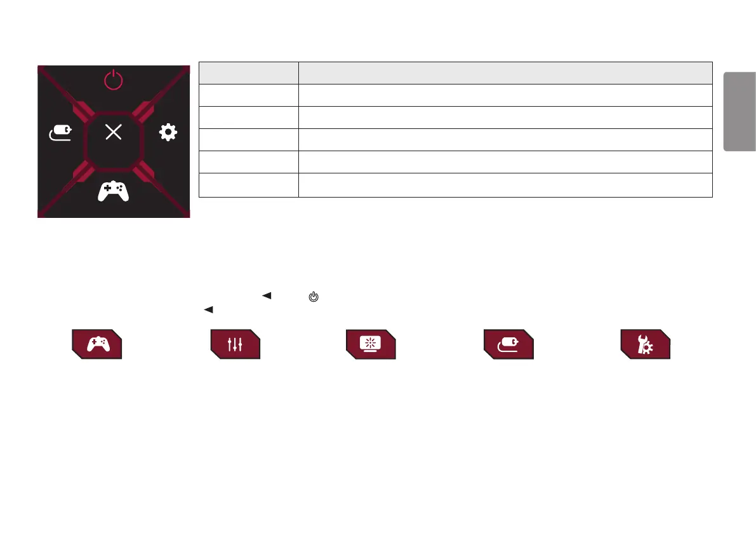Select the gray side tab on page edge
Viewport: 756px width, 533px height.
[739, 111]
